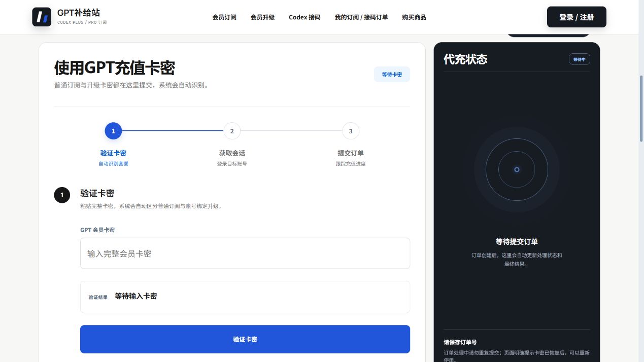Click the 使用GPT充值卡密 heading
The height and width of the screenshot is (362, 644).
coord(115,67)
